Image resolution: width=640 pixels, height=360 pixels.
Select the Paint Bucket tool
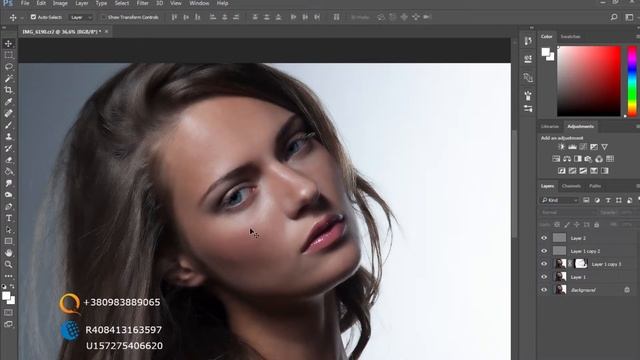point(8,171)
